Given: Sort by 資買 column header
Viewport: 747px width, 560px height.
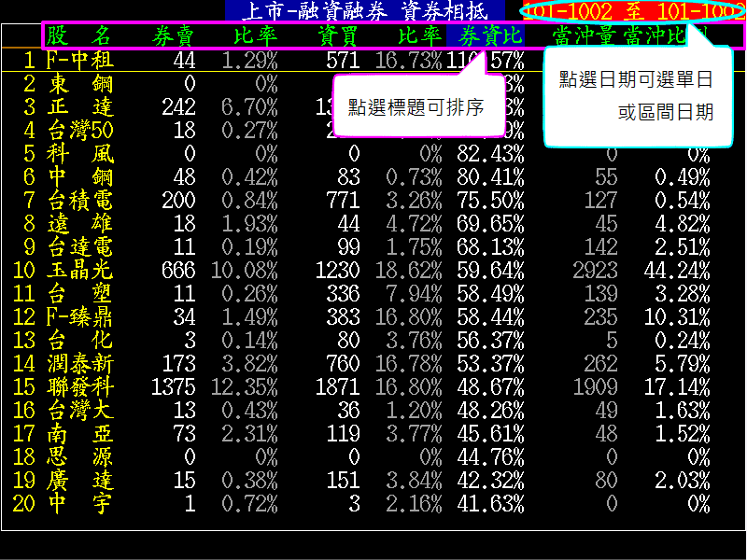Looking at the screenshot, I should pyautogui.click(x=338, y=36).
